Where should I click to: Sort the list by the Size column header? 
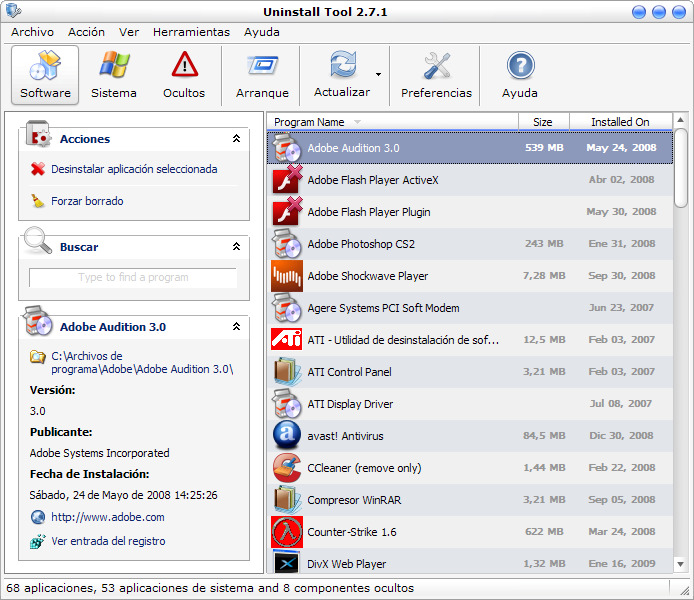[542, 122]
